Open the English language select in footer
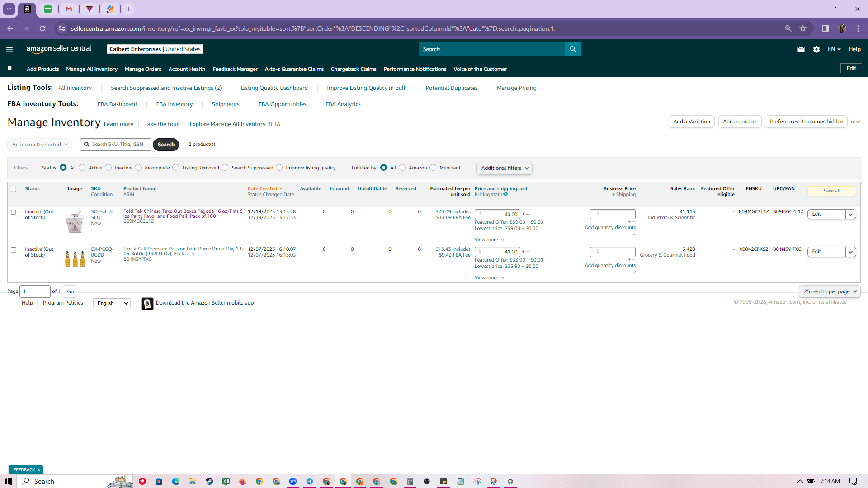Screen dimensions: 868x488 [x=112, y=303]
